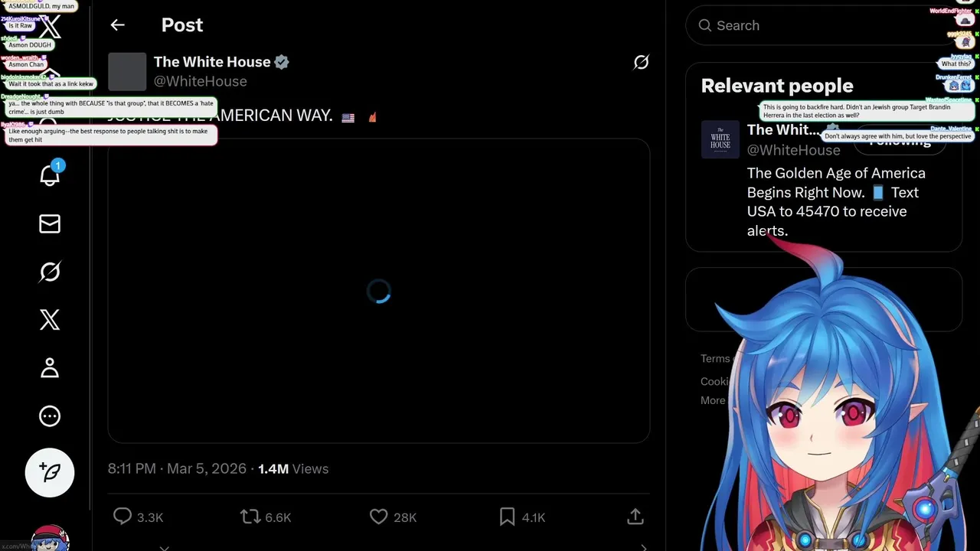The image size is (980, 551).
Task: Open The White House profile name on post
Action: click(212, 62)
